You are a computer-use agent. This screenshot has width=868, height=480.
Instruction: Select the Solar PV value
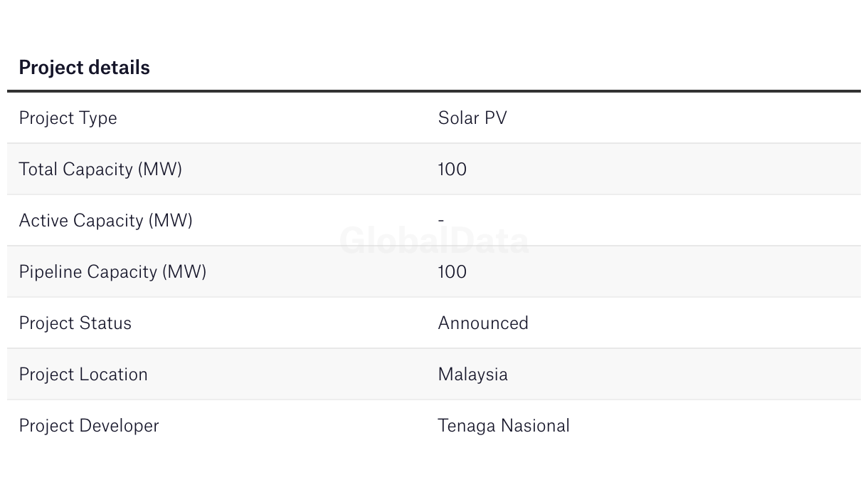(472, 118)
